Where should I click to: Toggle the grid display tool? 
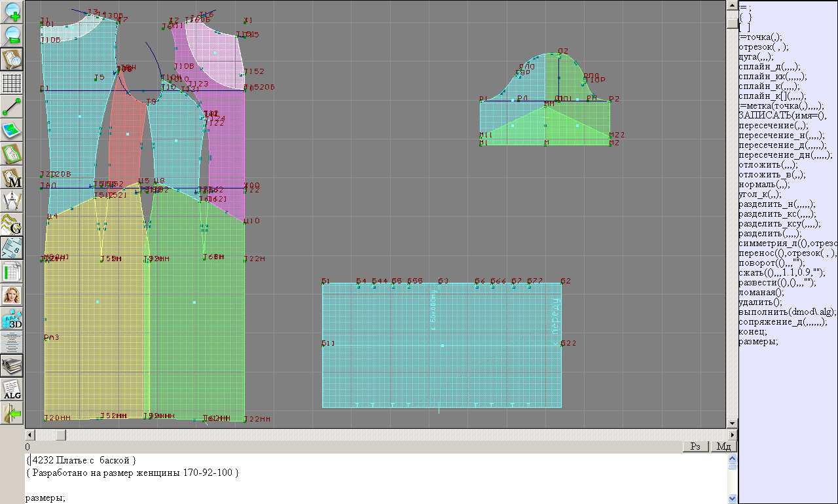pos(12,83)
